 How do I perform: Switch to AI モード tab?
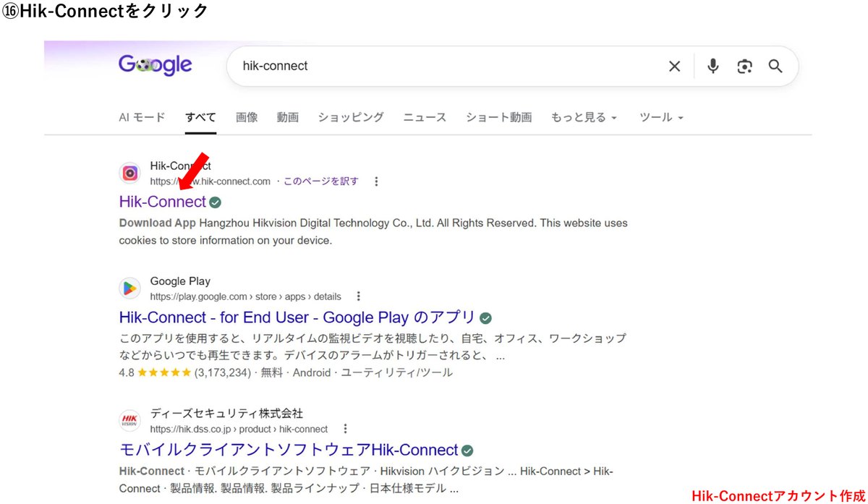(142, 117)
